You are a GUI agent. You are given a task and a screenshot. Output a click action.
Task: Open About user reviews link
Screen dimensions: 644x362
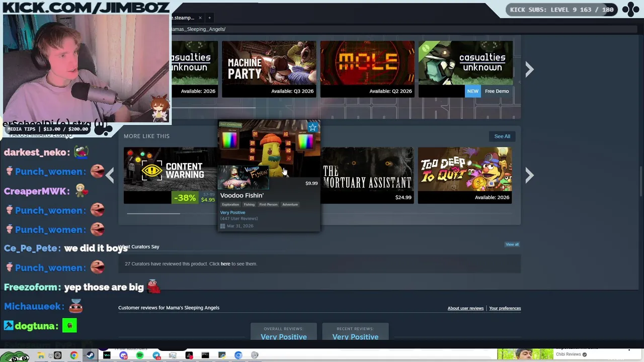point(465,308)
